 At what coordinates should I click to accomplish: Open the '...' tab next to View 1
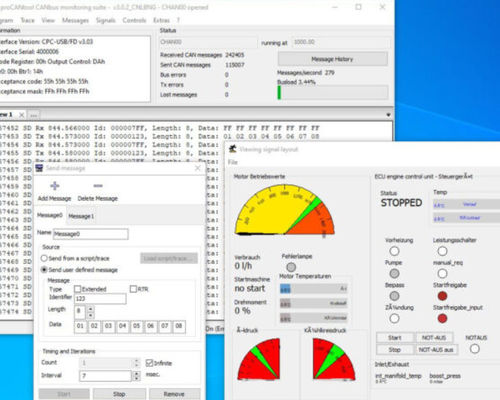pos(33,115)
